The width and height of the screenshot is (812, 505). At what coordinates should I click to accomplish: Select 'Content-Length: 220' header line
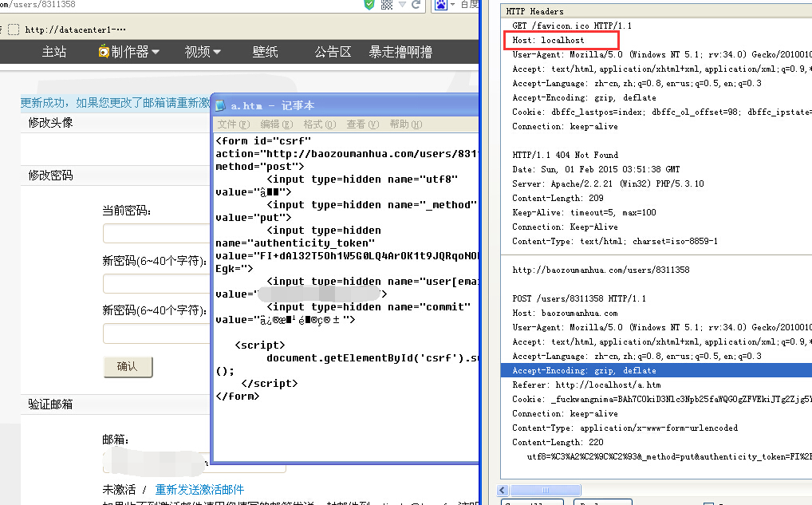[558, 442]
